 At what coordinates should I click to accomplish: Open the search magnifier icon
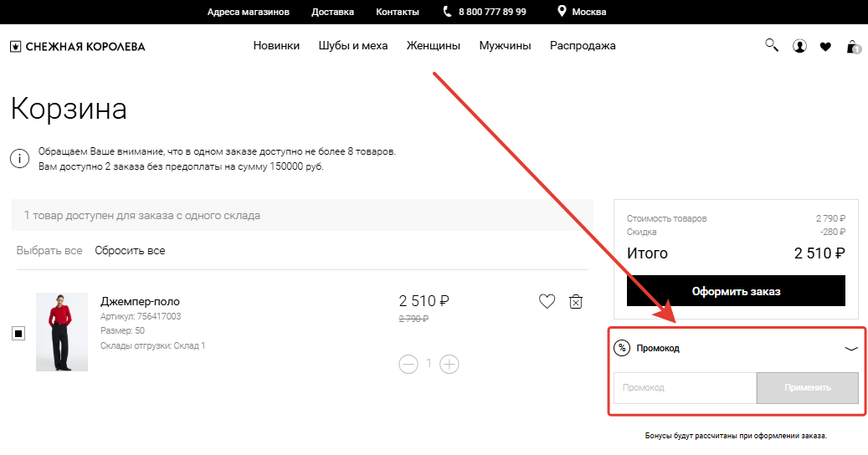click(x=772, y=45)
